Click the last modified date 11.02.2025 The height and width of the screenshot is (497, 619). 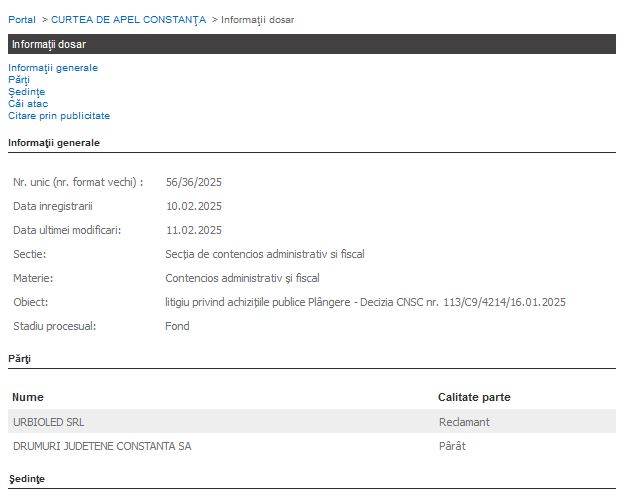[193, 230]
